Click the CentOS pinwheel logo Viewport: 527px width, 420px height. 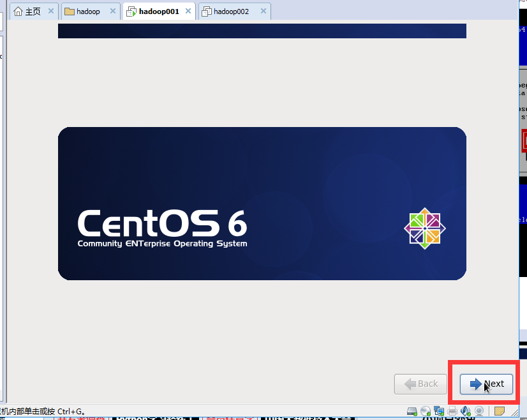[x=425, y=229]
